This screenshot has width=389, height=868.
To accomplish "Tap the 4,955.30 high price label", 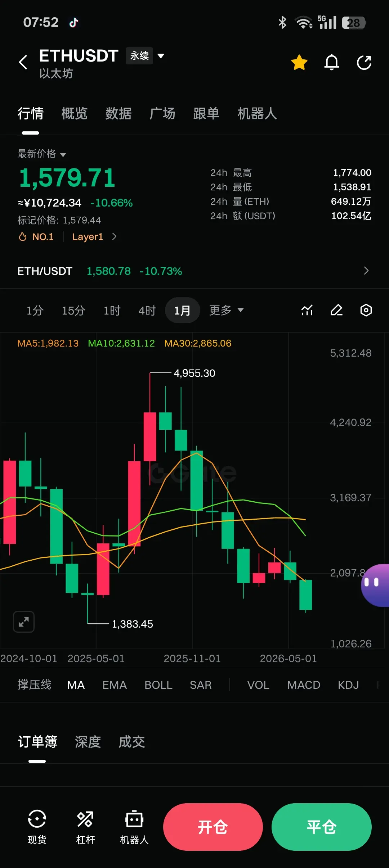I will click(x=194, y=373).
